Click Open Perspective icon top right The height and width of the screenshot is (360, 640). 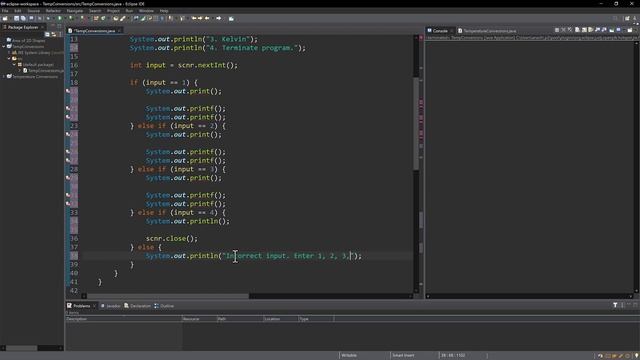[627, 18]
